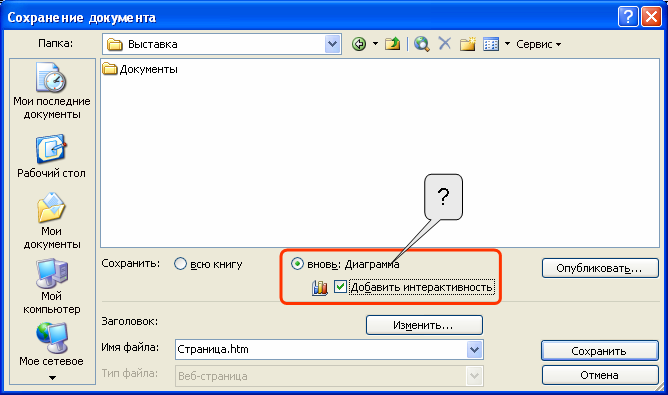Image resolution: width=668 pixels, height=395 pixels.
Task: Select the 'вновь: Диаграмма' radio option
Action: point(297,264)
